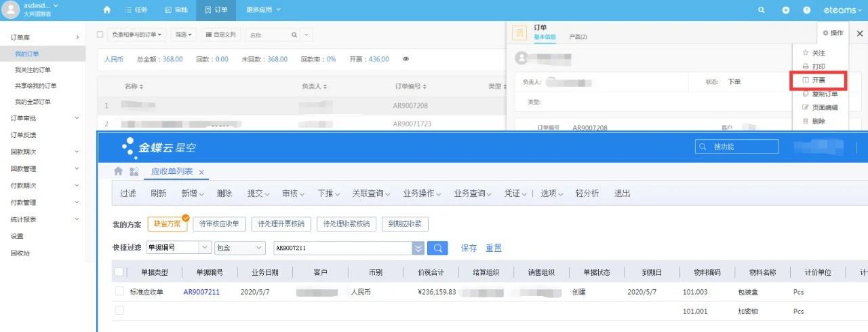
Task: Click the order document icon in detail panel
Action: point(519,33)
